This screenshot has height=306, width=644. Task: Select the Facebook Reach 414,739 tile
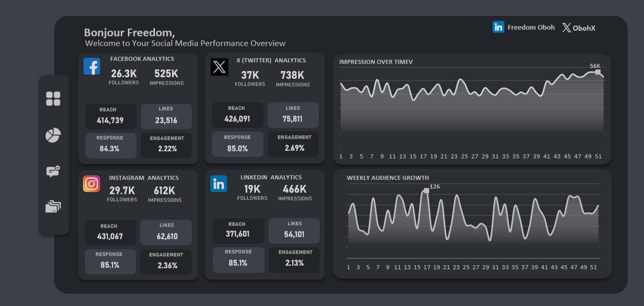110,116
